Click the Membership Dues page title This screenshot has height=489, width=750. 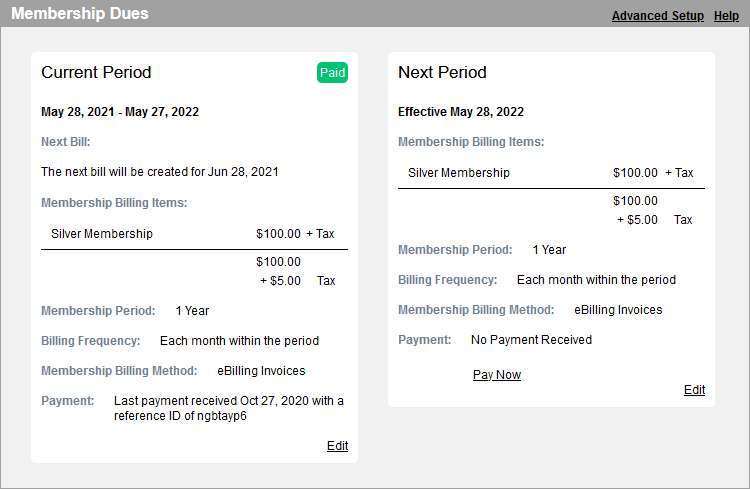(80, 14)
